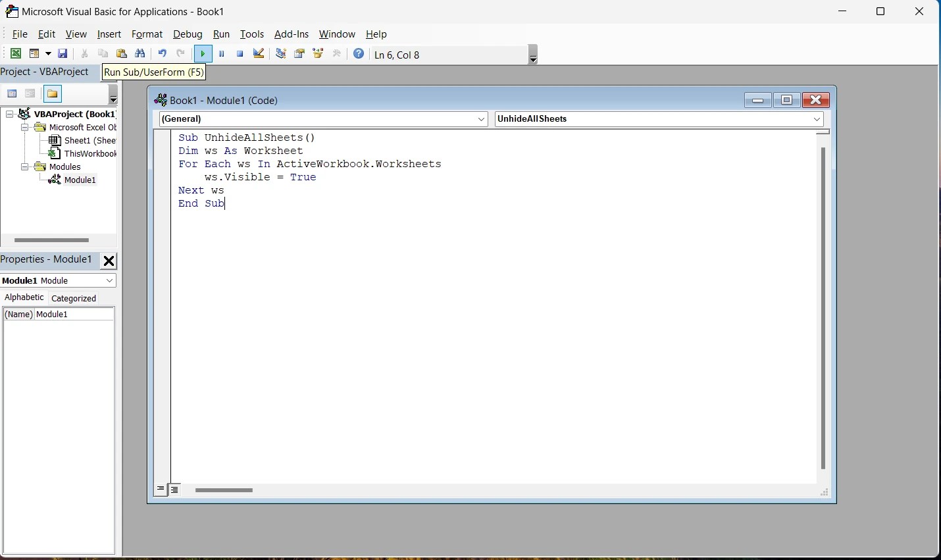Switch to the Categorized properties tab
This screenshot has width=941, height=560.
74,298
